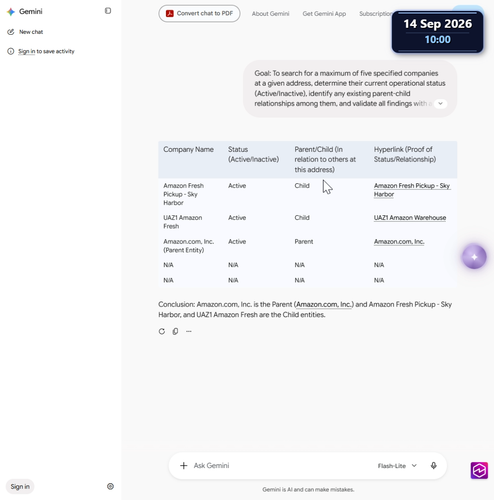Open the Amazon.com, Inc. link in the conclusion

click(x=324, y=304)
